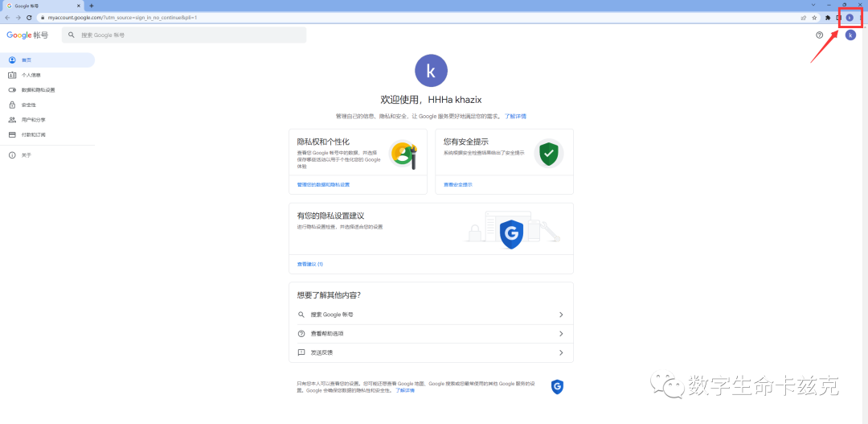
Task: Open the help question mark icon
Action: (x=819, y=35)
